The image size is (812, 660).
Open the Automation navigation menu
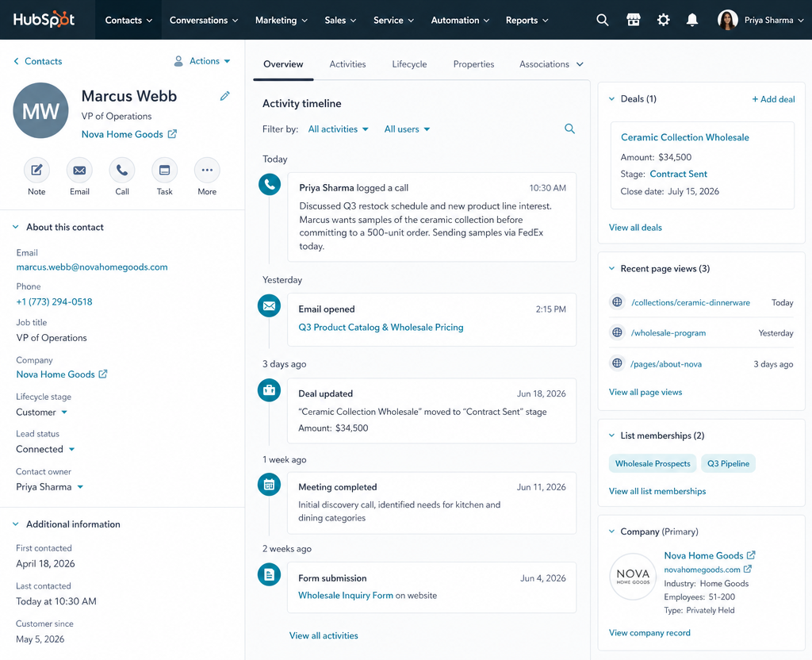[460, 20]
